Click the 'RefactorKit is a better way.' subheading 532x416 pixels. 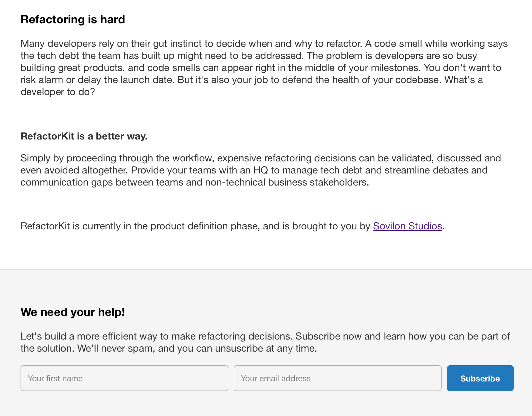click(84, 136)
